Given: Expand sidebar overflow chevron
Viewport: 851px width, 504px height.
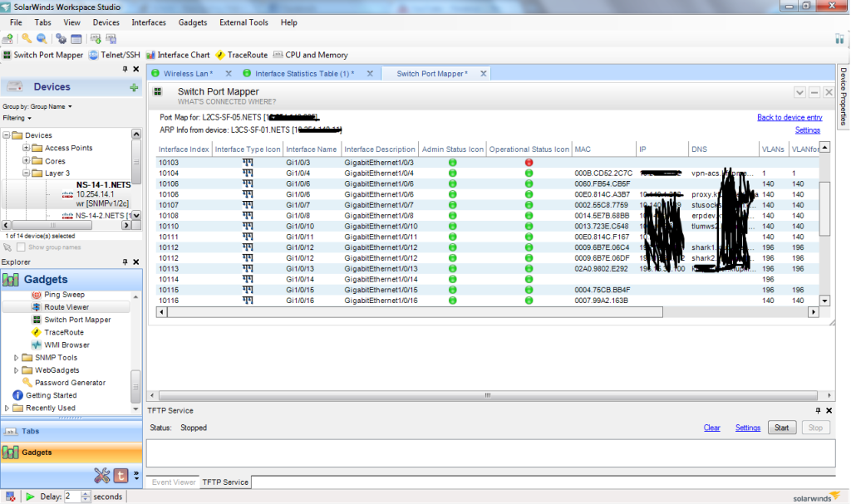Looking at the screenshot, I should 136,476.
